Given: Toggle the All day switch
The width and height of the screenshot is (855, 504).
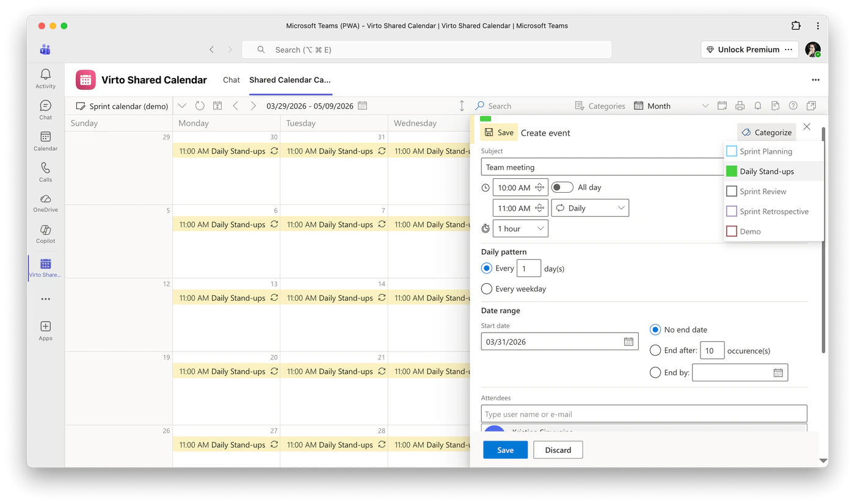Looking at the screenshot, I should [562, 187].
